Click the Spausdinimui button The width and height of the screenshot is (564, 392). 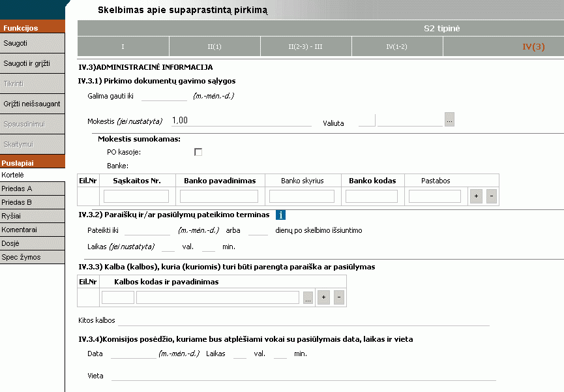(x=33, y=124)
